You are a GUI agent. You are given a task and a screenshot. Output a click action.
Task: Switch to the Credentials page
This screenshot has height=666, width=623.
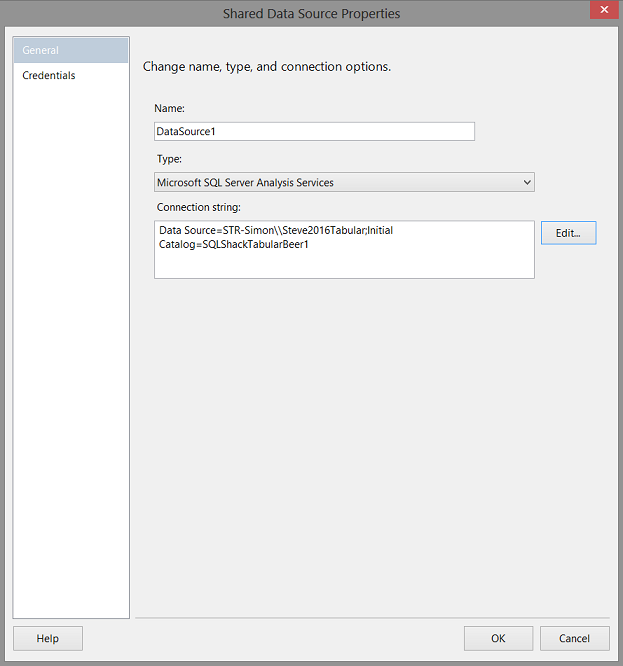pos(49,76)
